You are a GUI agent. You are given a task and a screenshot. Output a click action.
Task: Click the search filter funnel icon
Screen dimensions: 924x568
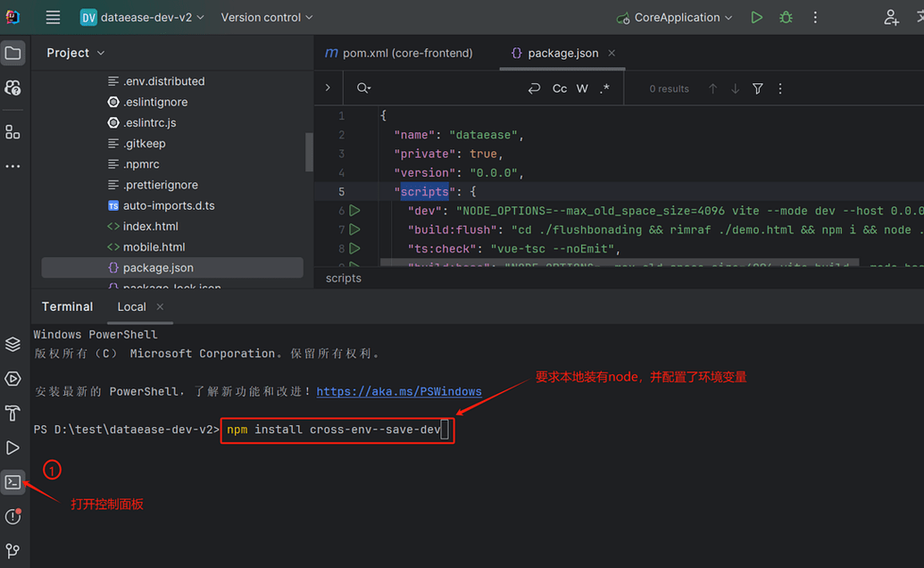[x=757, y=88]
